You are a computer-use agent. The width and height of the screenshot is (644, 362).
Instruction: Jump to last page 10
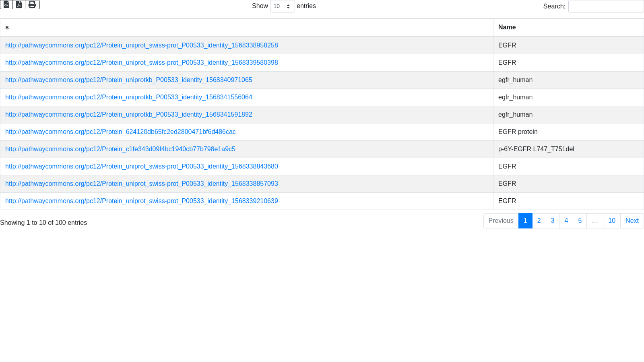tap(611, 221)
